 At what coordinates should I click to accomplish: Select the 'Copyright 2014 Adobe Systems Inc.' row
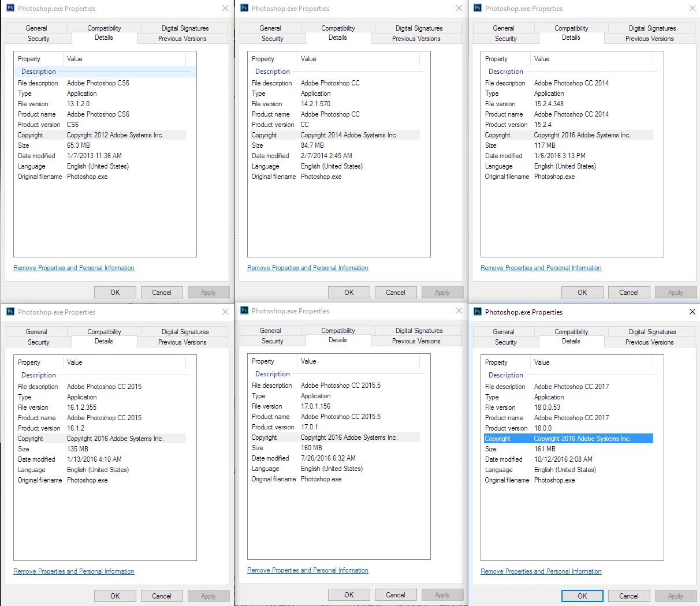[x=335, y=135]
